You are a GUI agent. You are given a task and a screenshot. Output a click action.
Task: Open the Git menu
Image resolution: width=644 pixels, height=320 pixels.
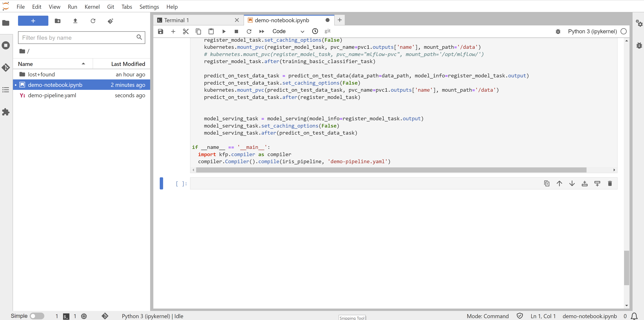[x=111, y=7]
